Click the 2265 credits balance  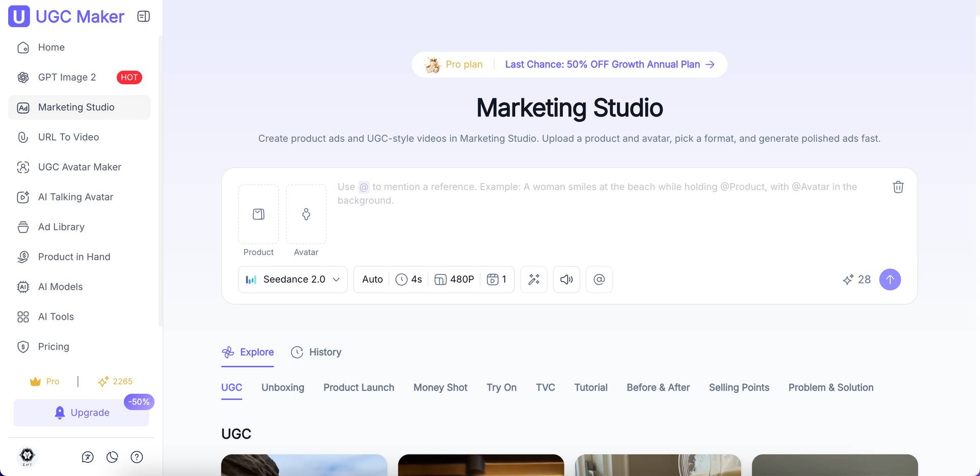pyautogui.click(x=115, y=382)
